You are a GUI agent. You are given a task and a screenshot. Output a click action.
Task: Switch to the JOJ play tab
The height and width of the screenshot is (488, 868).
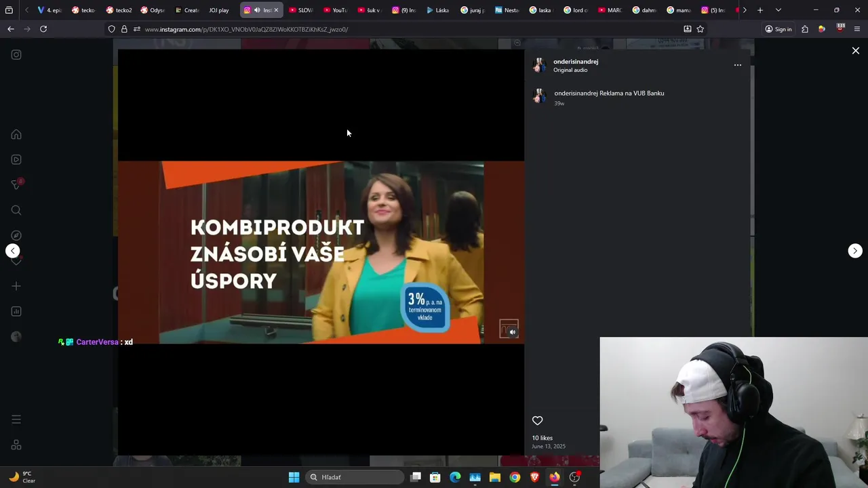[218, 10]
